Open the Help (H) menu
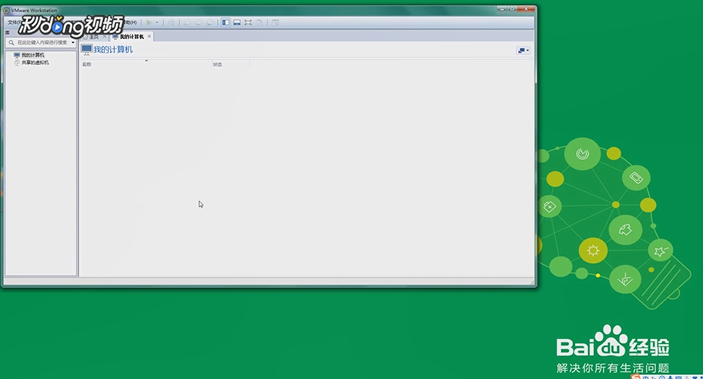This screenshot has height=379, width=703. 131,22
